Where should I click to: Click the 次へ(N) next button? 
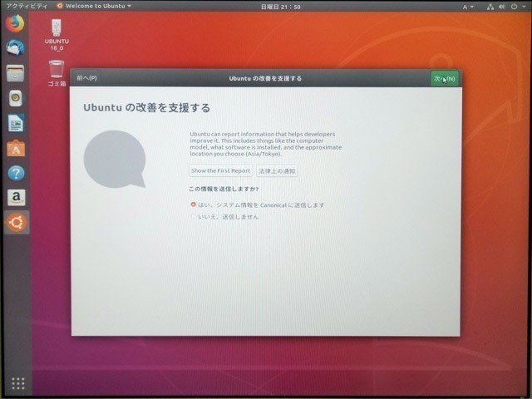pyautogui.click(x=444, y=79)
